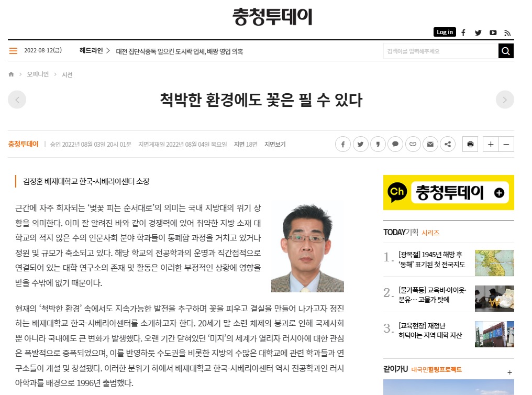Select the 시리즈 tab

430,233
